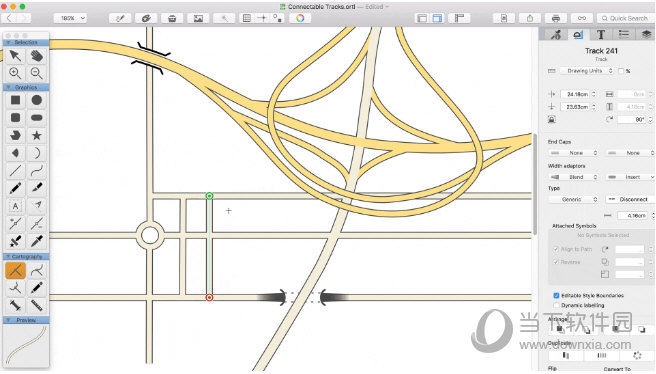Switch to the geometry inspector tab
The image size is (656, 374).
tap(578, 34)
